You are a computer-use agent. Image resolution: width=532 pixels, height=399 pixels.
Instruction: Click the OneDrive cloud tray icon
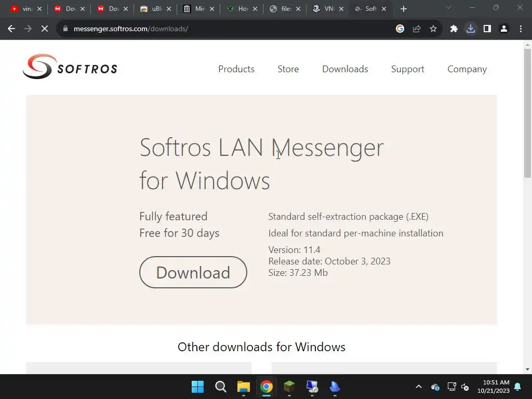point(435,387)
